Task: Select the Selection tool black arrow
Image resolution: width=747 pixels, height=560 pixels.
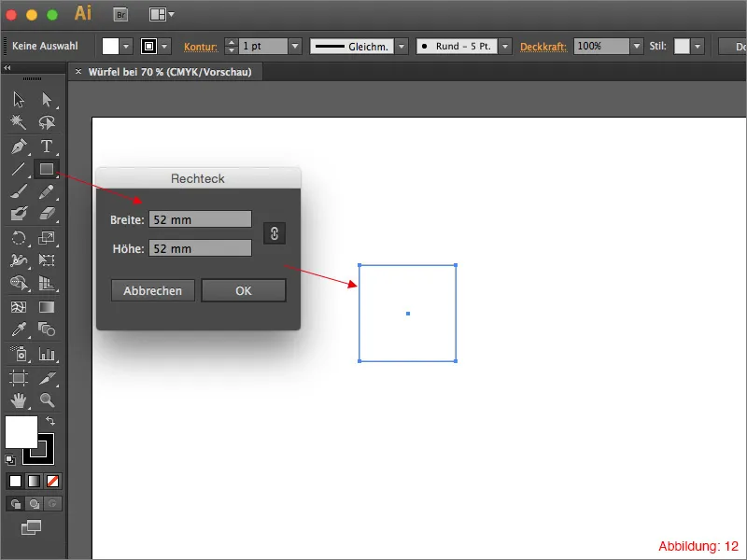Action: [x=19, y=100]
